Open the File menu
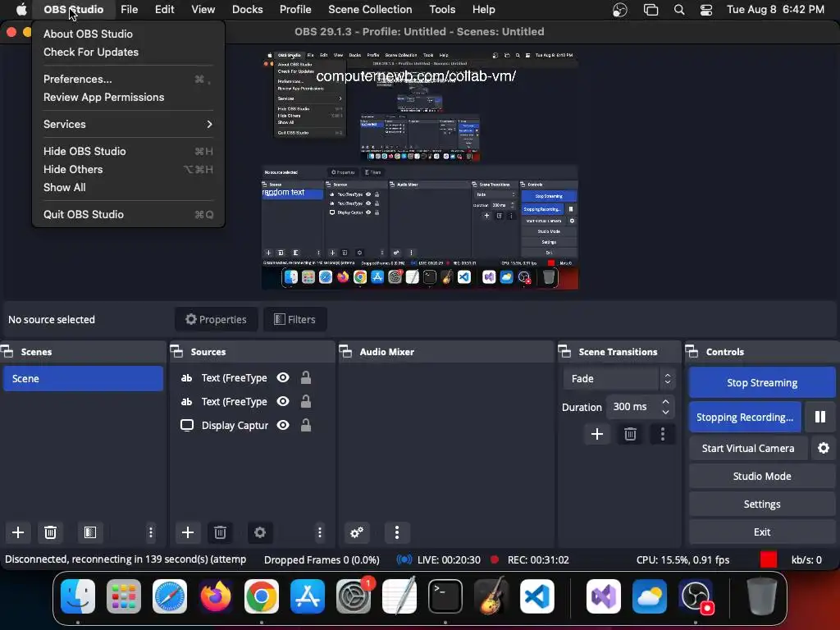This screenshot has height=630, width=840. point(129,10)
